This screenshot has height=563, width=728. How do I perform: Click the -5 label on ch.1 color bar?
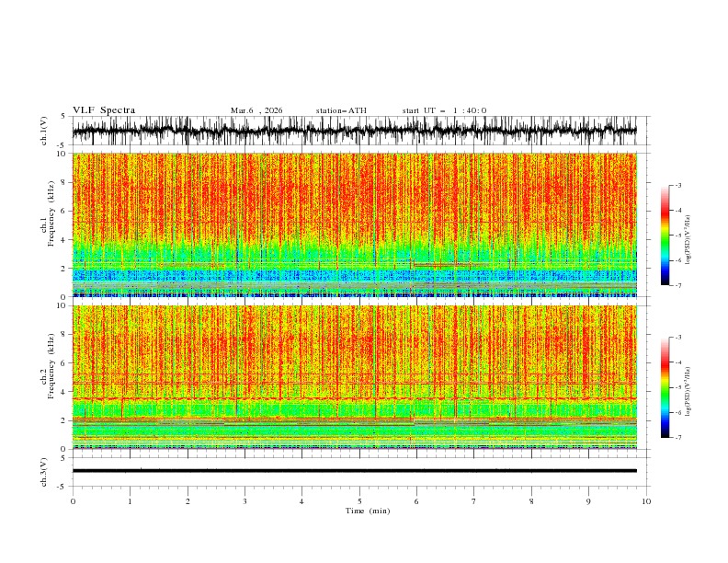pos(678,236)
